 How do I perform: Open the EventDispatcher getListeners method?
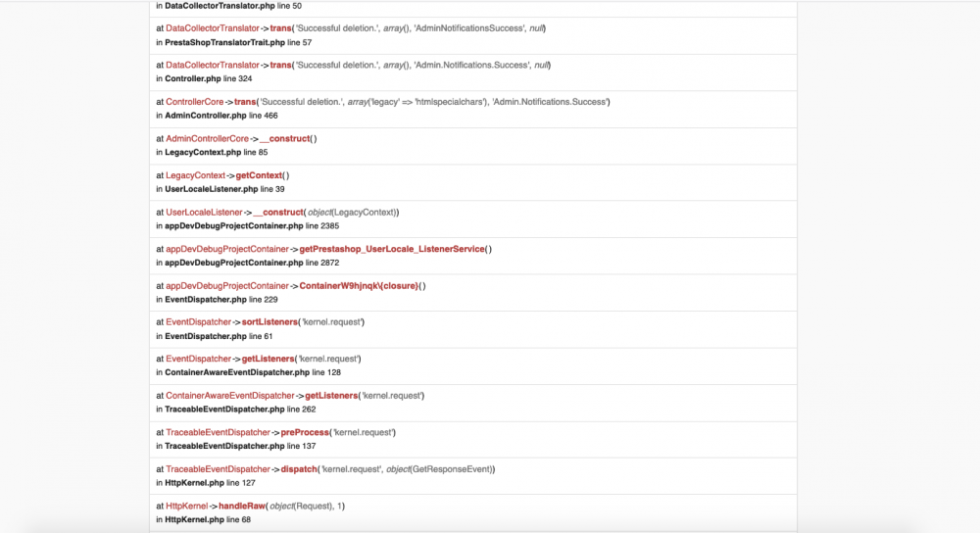pos(268,359)
